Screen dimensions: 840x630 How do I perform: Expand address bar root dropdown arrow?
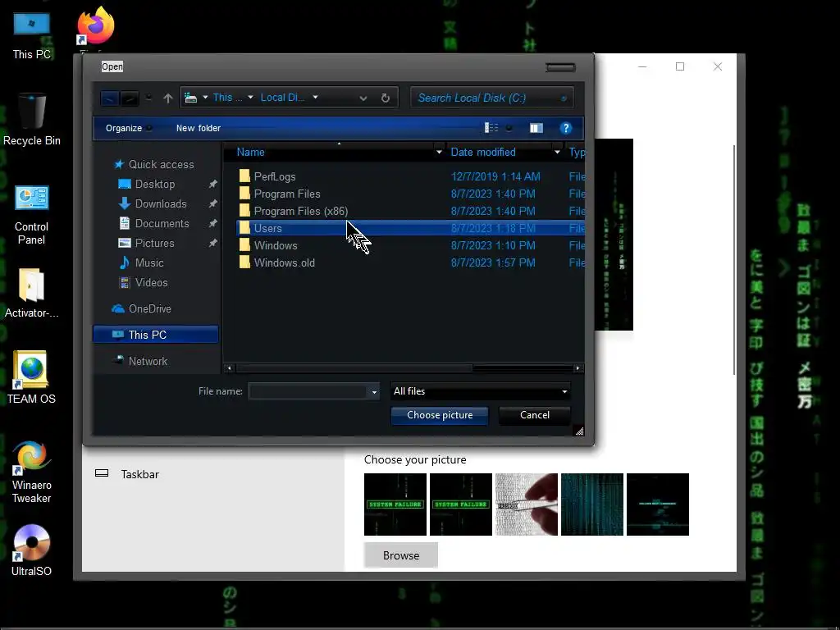tap(205, 98)
